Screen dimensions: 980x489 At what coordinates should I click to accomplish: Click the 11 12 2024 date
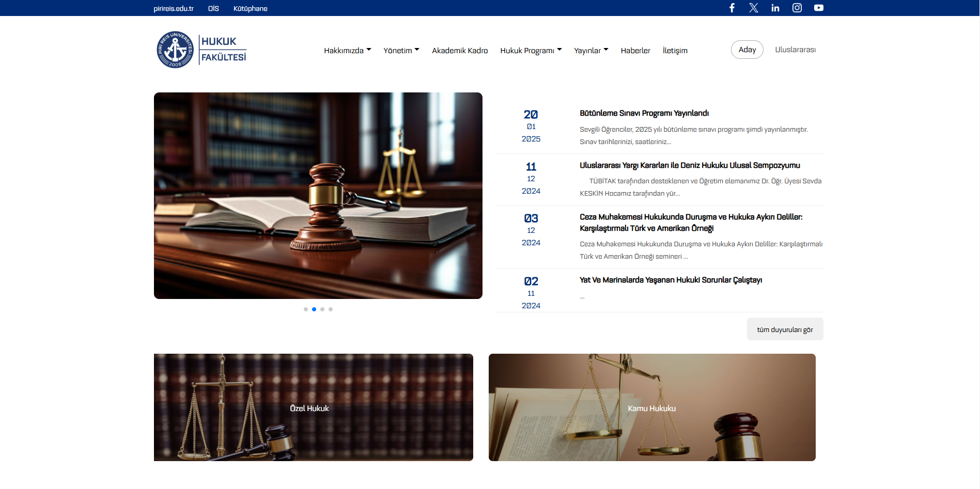coord(531,179)
